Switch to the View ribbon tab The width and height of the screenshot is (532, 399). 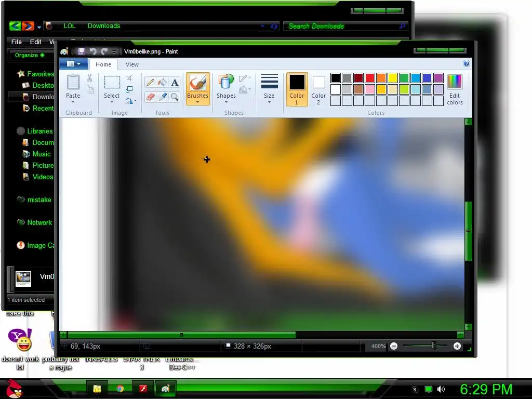pyautogui.click(x=132, y=64)
